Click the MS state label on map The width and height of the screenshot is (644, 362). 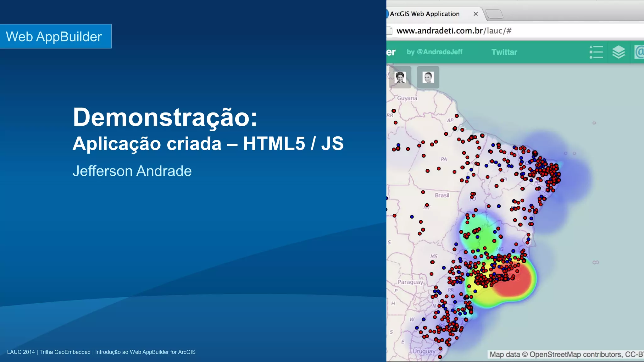434,256
